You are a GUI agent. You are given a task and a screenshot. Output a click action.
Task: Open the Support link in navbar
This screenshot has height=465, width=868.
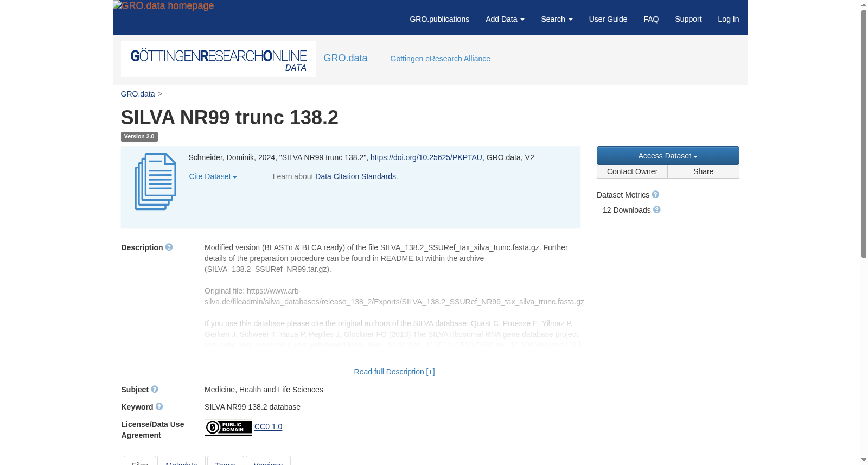688,19
